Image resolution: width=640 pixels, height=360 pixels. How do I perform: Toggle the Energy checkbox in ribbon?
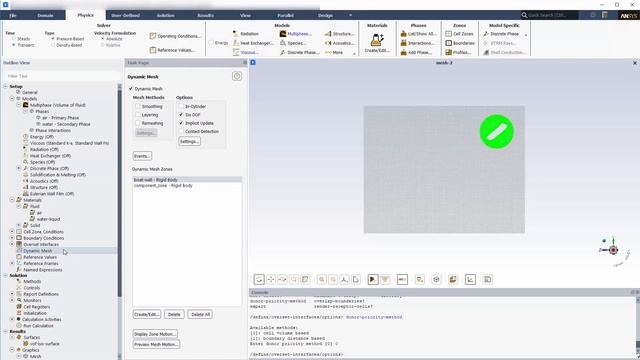(211, 42)
